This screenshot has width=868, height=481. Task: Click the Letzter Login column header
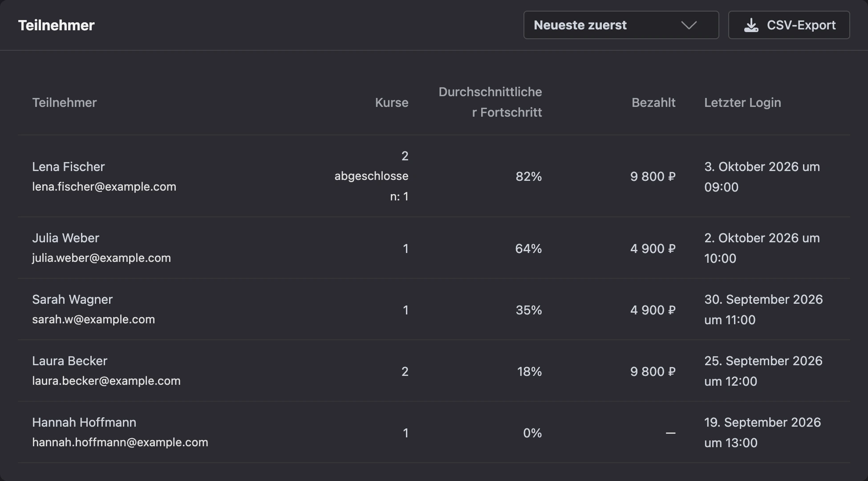[x=742, y=102]
